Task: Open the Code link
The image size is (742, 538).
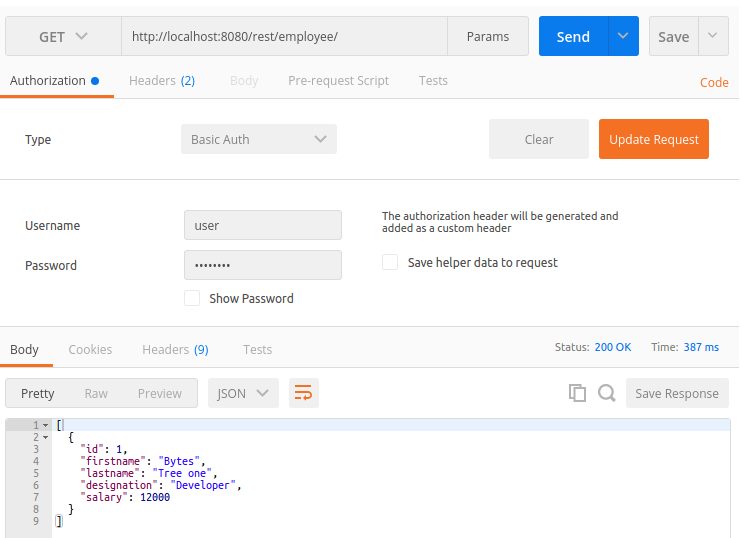Action: (714, 82)
